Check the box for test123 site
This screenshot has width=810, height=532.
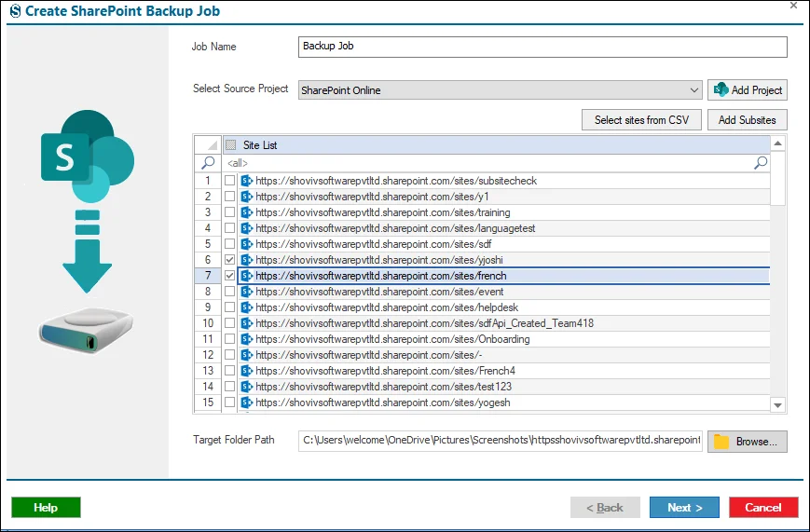pos(230,387)
